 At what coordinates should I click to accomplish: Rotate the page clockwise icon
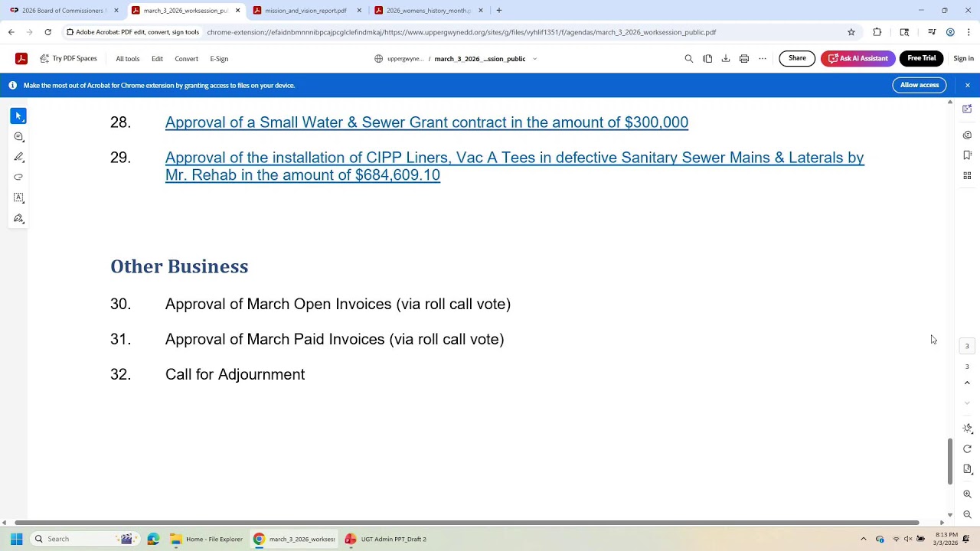[x=967, y=449]
